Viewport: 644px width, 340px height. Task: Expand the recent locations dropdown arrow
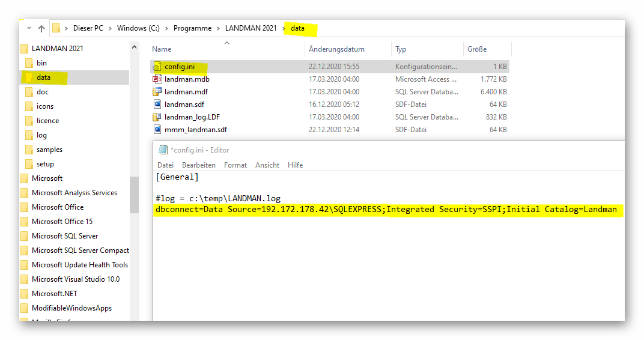[x=28, y=28]
